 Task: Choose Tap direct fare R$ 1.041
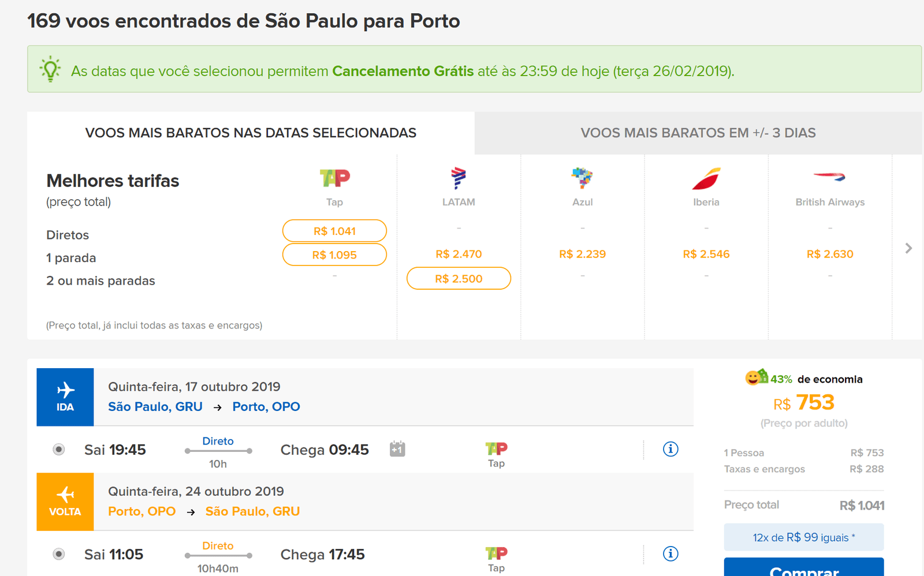click(334, 231)
